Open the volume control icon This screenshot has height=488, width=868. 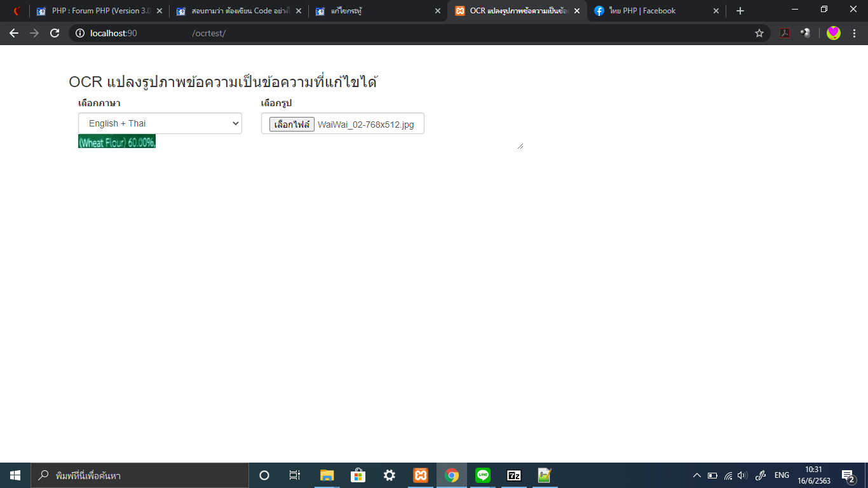[x=743, y=475]
